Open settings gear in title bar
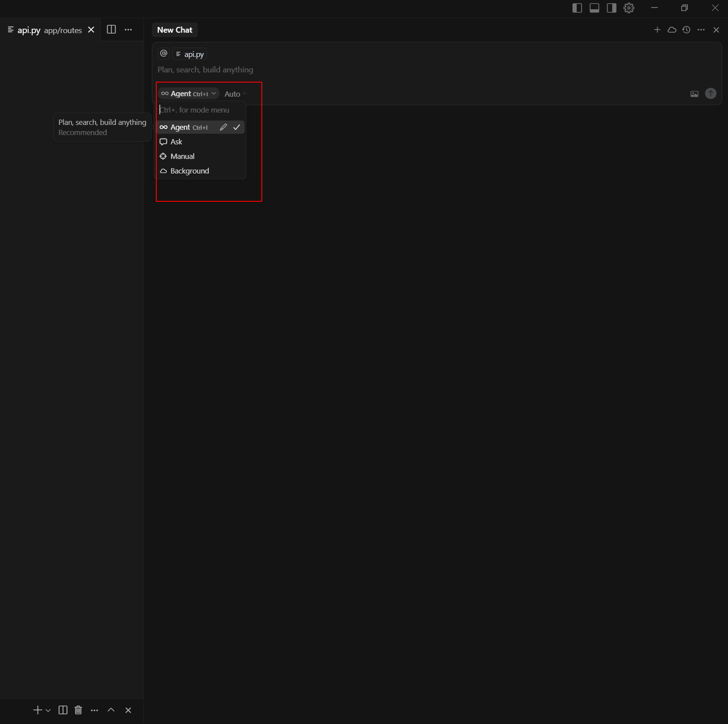This screenshot has height=724, width=728. pos(629,8)
